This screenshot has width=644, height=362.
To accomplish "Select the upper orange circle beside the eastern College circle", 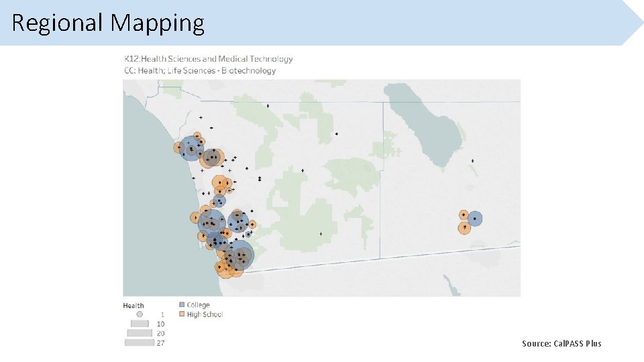I will (x=464, y=215).
